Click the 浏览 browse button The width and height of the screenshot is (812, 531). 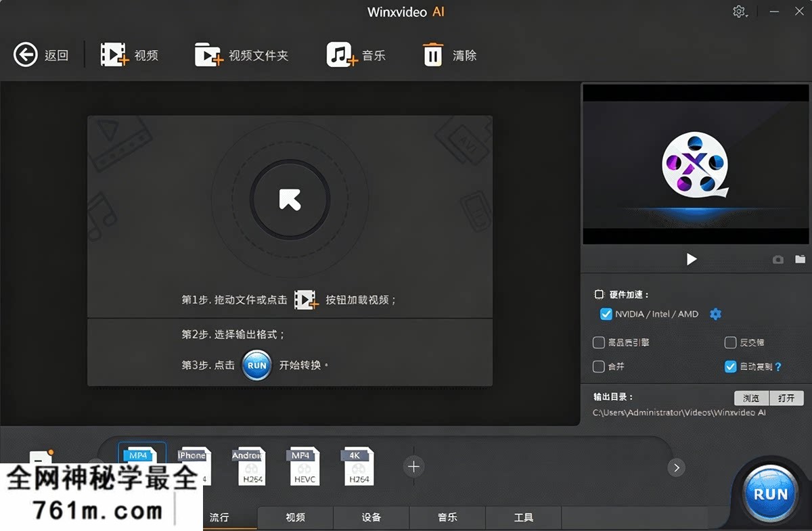pos(752,398)
